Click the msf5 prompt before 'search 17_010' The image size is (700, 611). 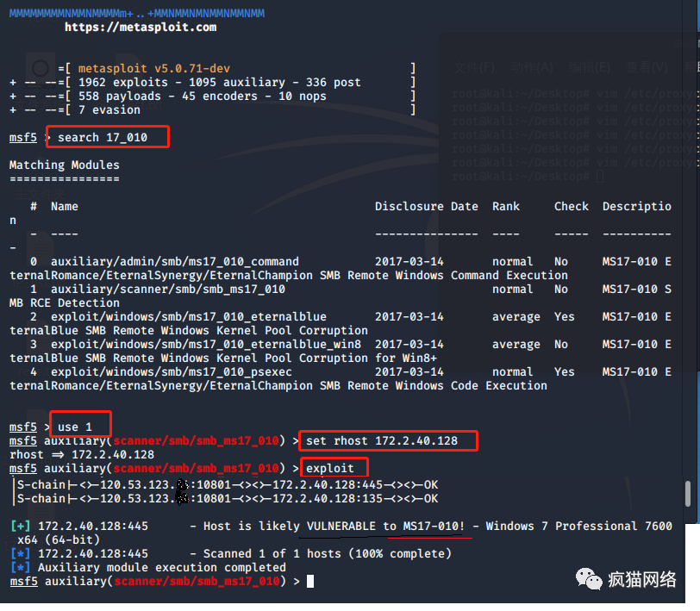pos(23,138)
